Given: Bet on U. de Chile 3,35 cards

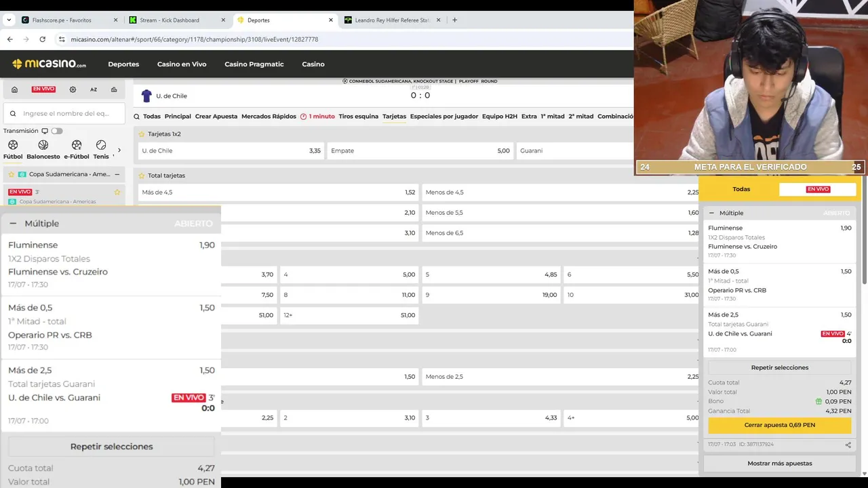Looking at the screenshot, I should (x=231, y=150).
